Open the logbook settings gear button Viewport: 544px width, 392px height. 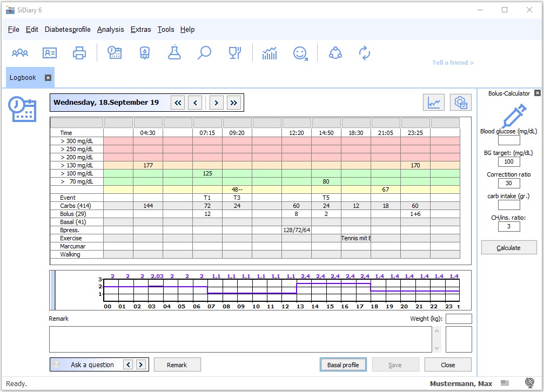coord(461,103)
